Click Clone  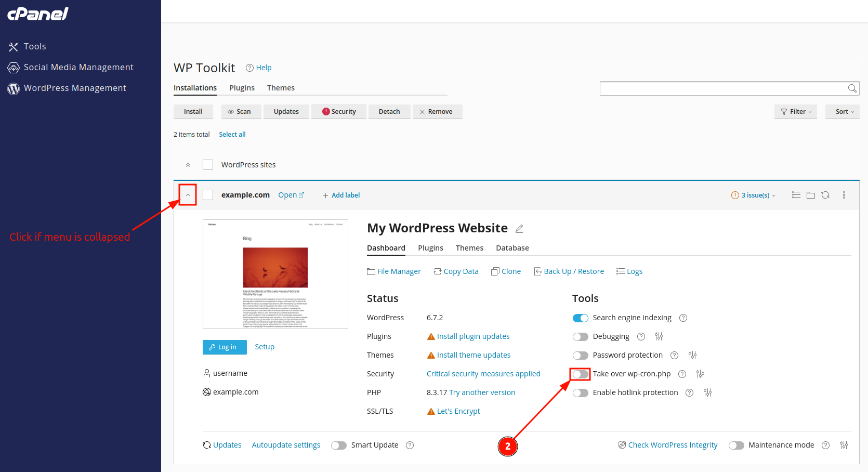coord(506,271)
